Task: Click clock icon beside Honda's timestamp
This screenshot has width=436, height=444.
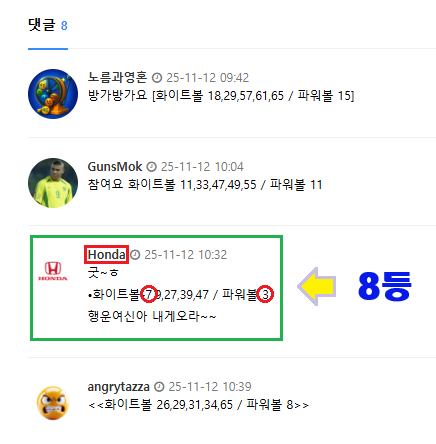Action: click(x=135, y=255)
